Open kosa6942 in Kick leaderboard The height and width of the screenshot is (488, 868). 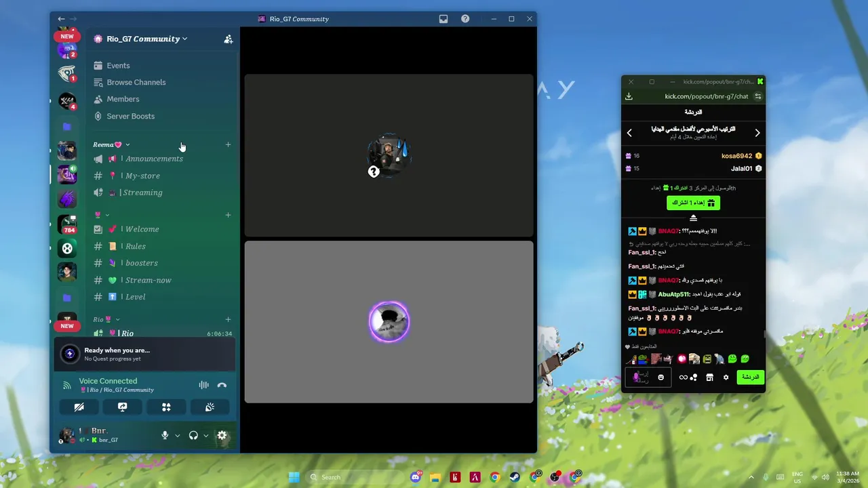736,156
